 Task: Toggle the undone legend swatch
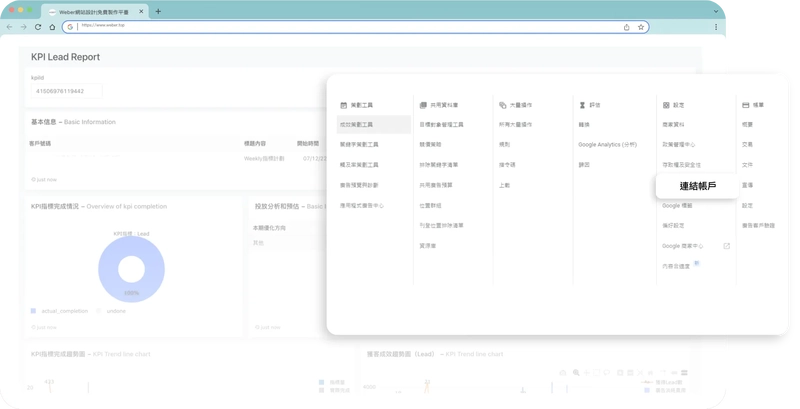coord(98,311)
